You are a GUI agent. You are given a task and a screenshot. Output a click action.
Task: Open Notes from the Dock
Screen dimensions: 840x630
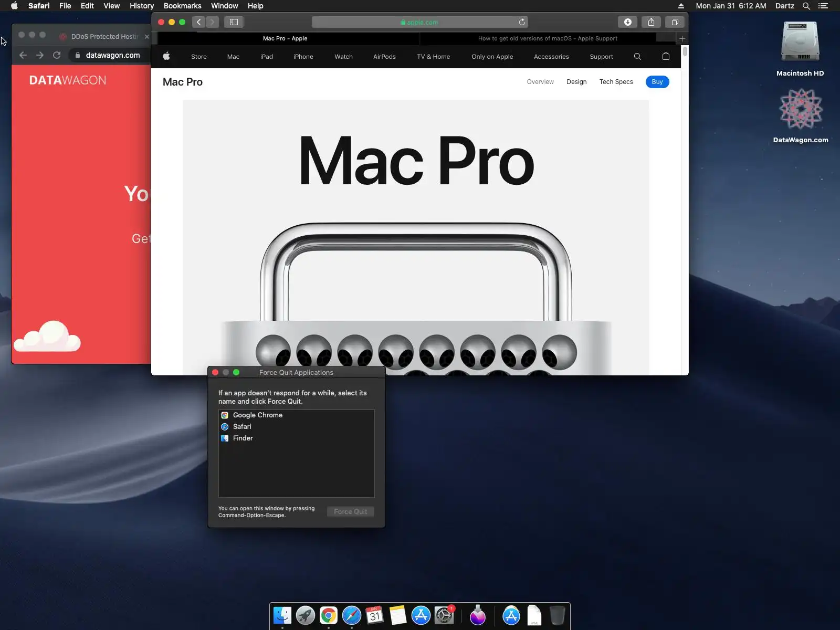[398, 615]
